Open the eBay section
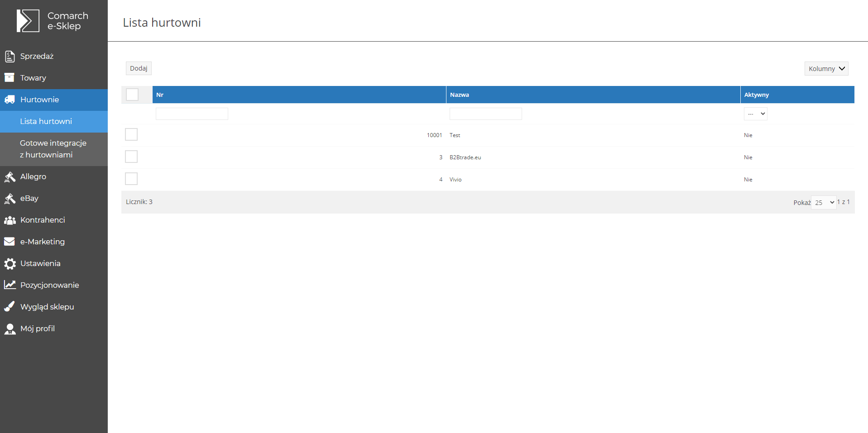The width and height of the screenshot is (868, 433). coord(54,198)
